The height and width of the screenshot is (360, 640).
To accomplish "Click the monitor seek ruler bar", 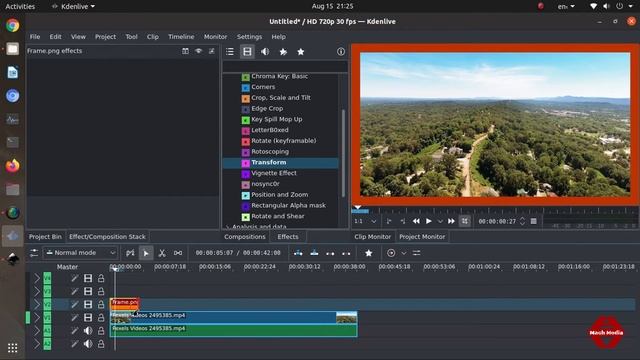I will (x=494, y=211).
